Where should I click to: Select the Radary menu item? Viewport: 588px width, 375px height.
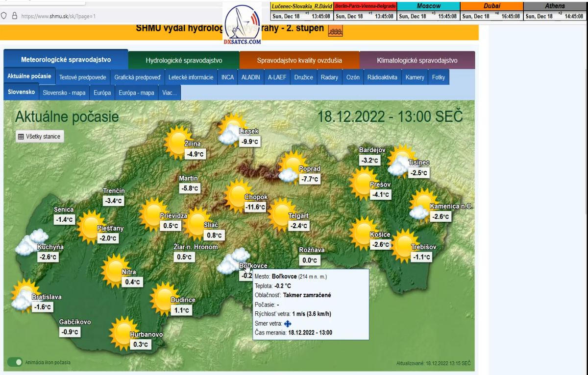[x=329, y=77]
